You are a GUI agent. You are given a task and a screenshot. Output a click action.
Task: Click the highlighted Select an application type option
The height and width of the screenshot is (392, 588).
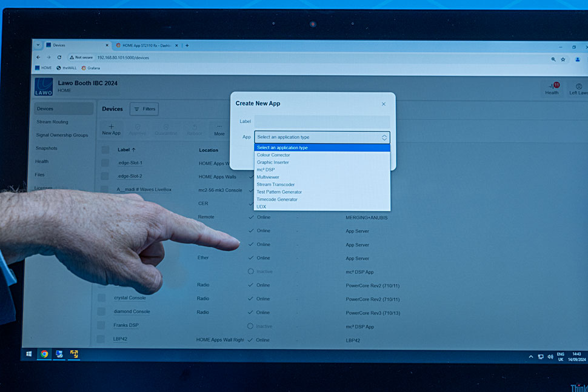[x=322, y=148]
